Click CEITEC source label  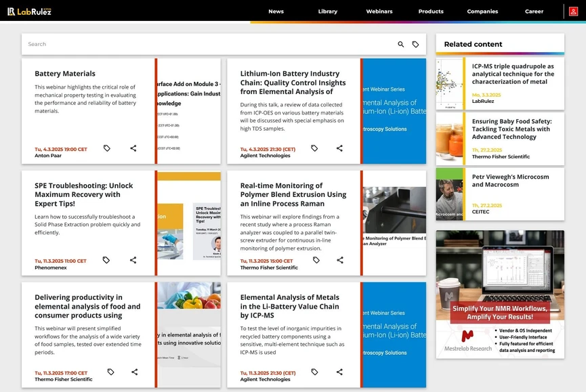[x=480, y=212]
